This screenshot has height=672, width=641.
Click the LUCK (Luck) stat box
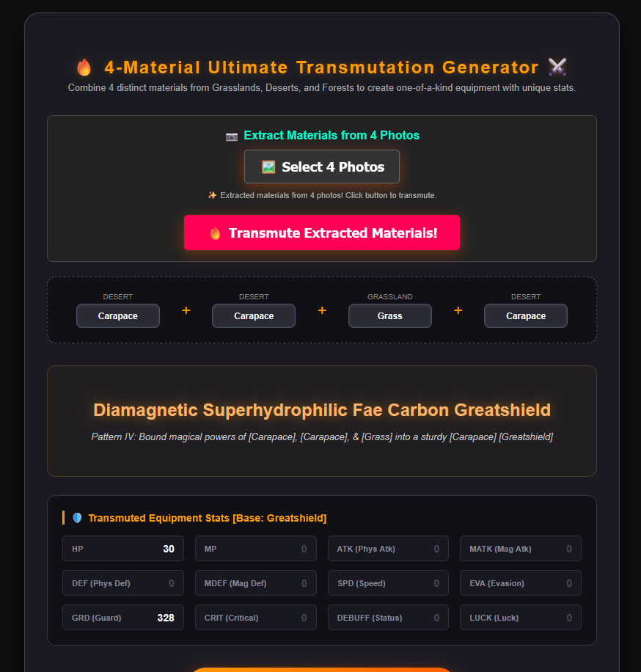tap(521, 618)
